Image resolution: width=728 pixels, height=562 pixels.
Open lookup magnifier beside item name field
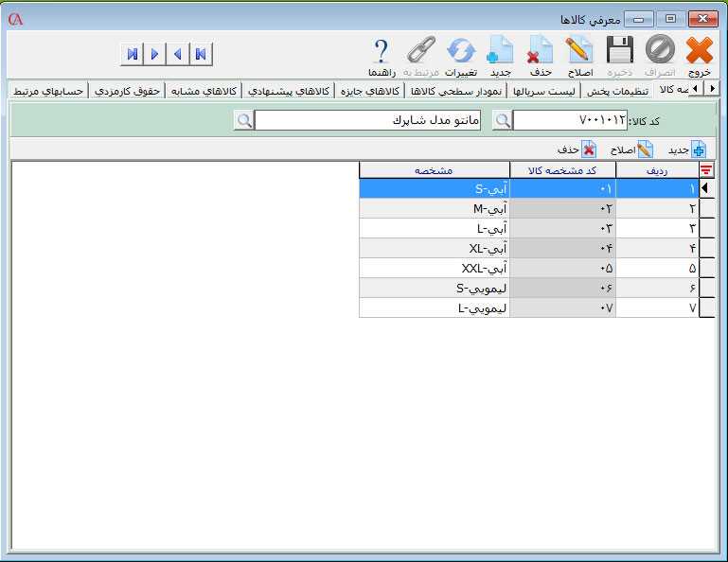click(244, 120)
